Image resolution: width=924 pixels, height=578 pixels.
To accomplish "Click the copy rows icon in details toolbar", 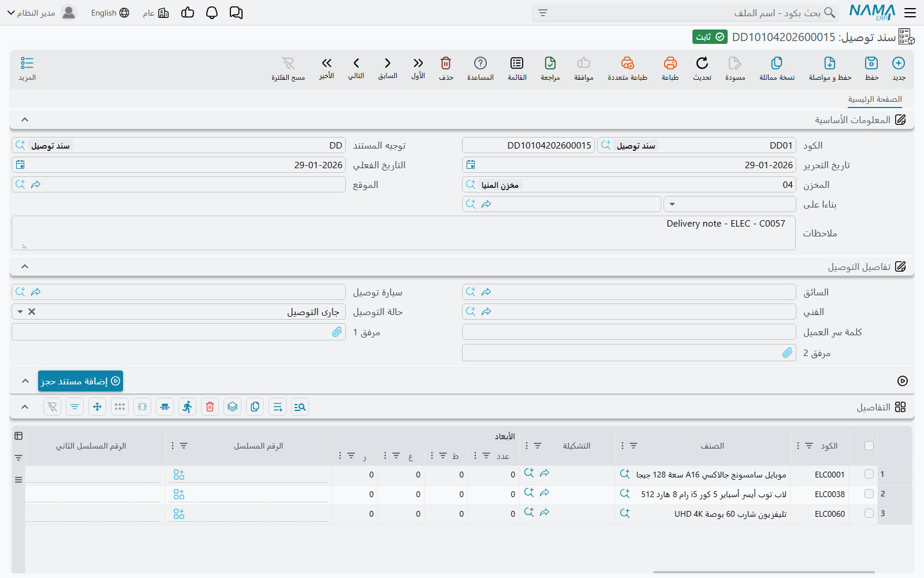I will pos(255,407).
